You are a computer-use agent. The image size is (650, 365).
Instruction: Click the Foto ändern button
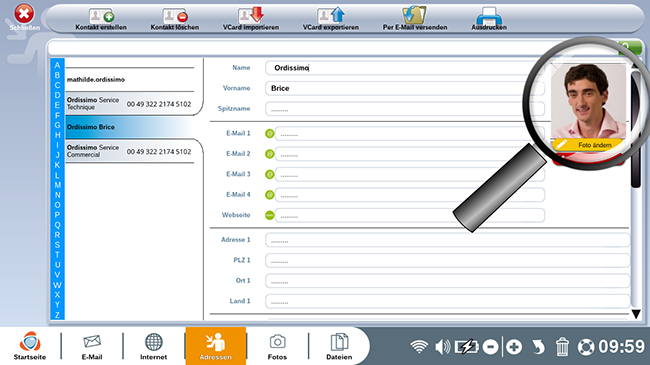588,145
